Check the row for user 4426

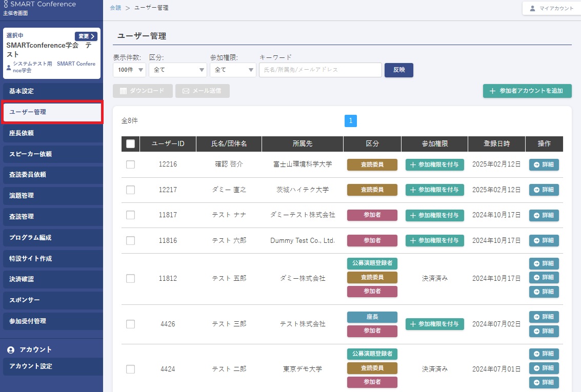pos(130,324)
